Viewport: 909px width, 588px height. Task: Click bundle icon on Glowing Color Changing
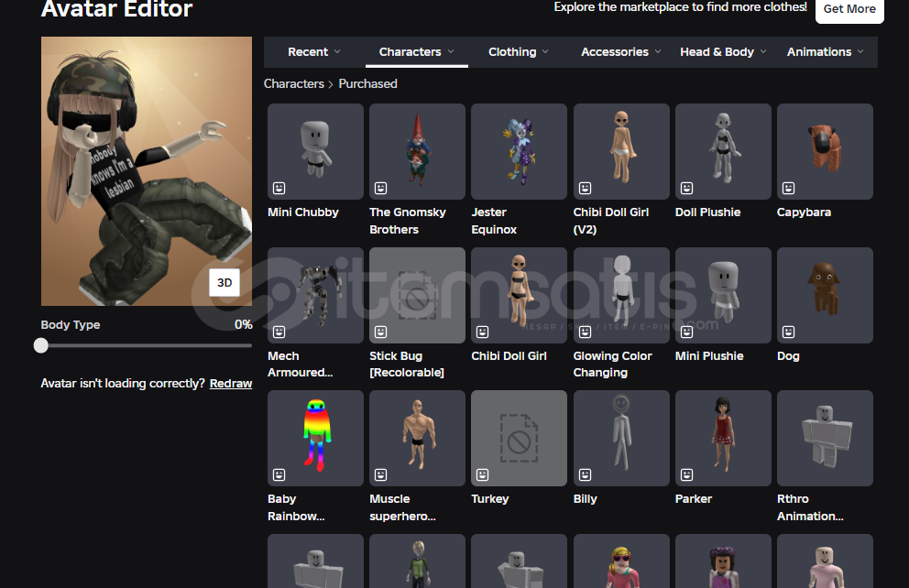(x=585, y=332)
